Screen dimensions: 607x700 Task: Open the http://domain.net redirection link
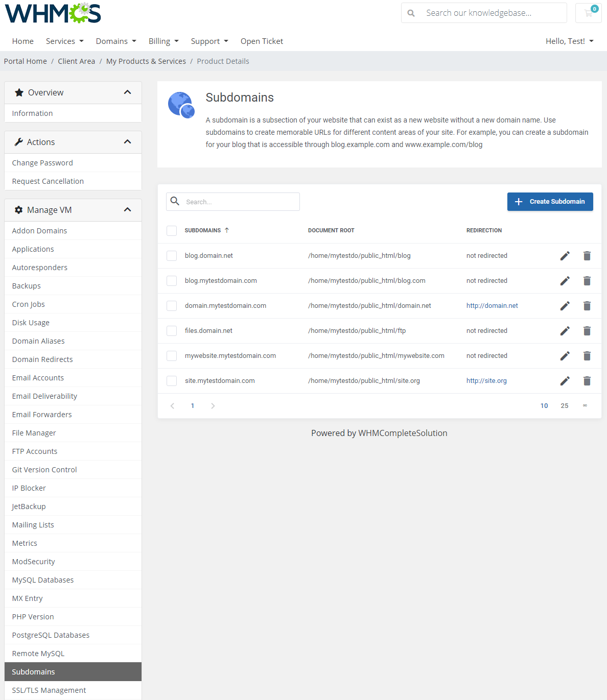click(x=492, y=305)
